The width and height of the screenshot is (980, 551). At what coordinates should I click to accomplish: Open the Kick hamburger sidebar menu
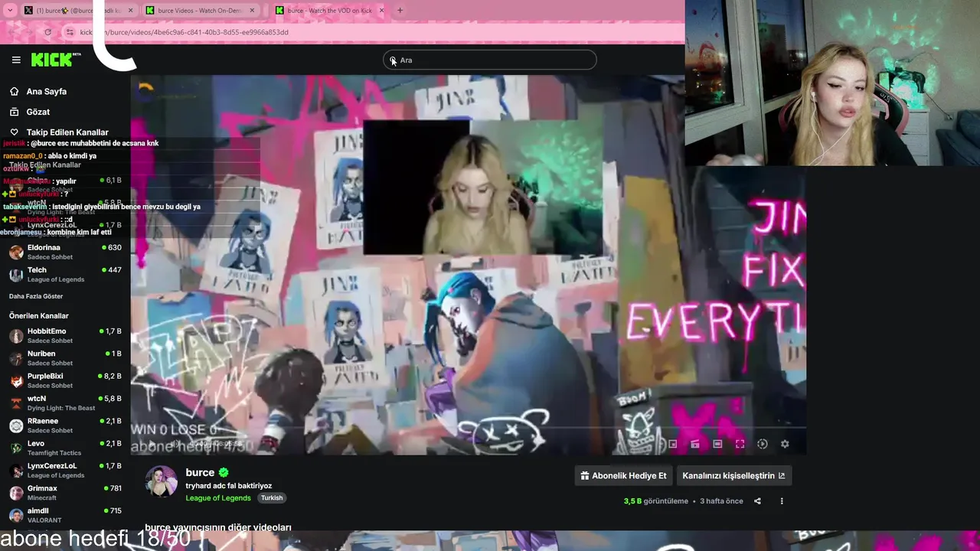16,60
